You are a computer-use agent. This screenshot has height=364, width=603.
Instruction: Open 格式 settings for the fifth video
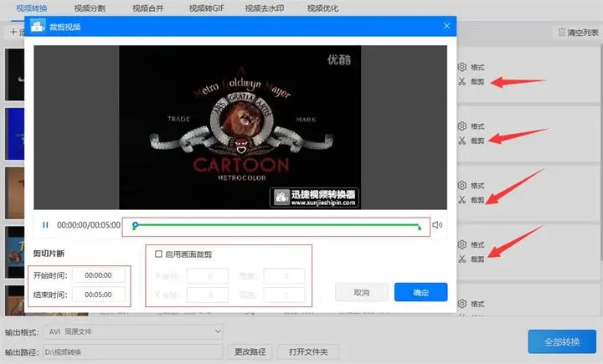click(472, 304)
